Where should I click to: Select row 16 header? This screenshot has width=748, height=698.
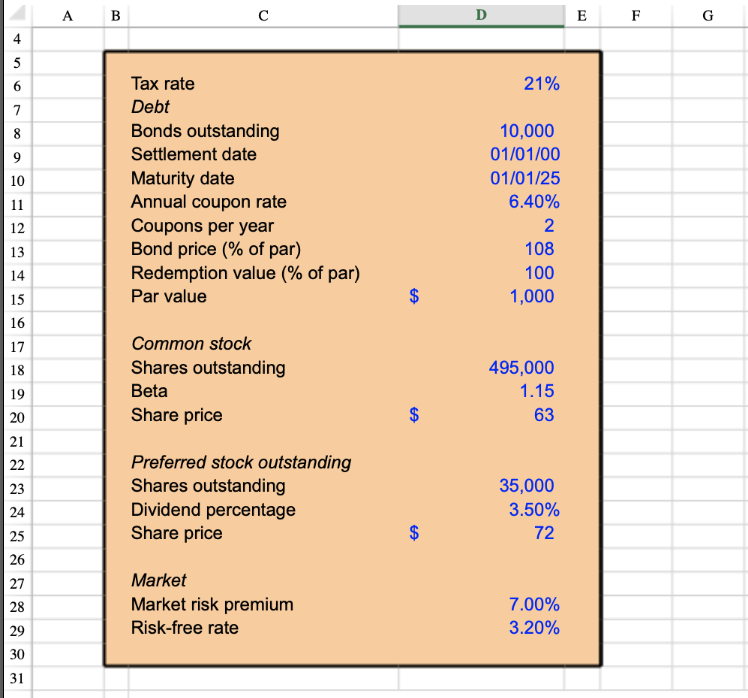click(x=17, y=323)
